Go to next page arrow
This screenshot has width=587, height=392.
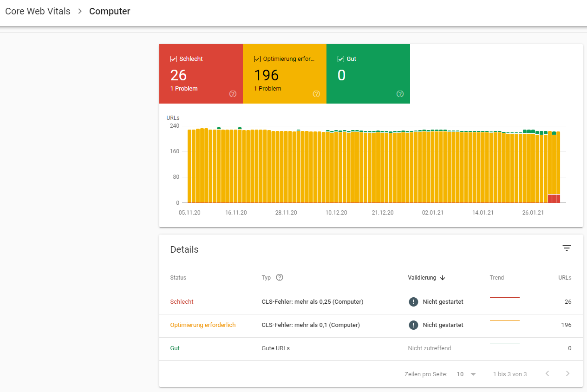(x=567, y=374)
